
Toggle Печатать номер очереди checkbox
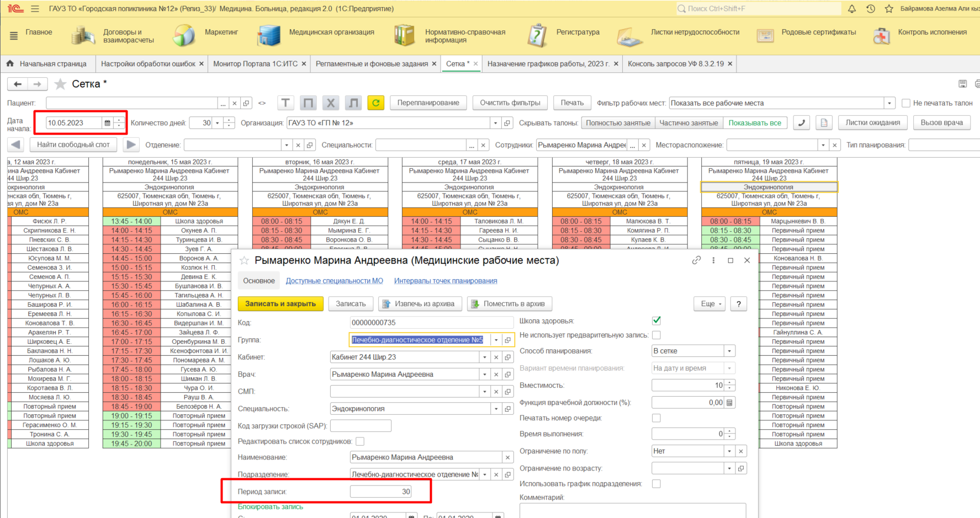(656, 418)
